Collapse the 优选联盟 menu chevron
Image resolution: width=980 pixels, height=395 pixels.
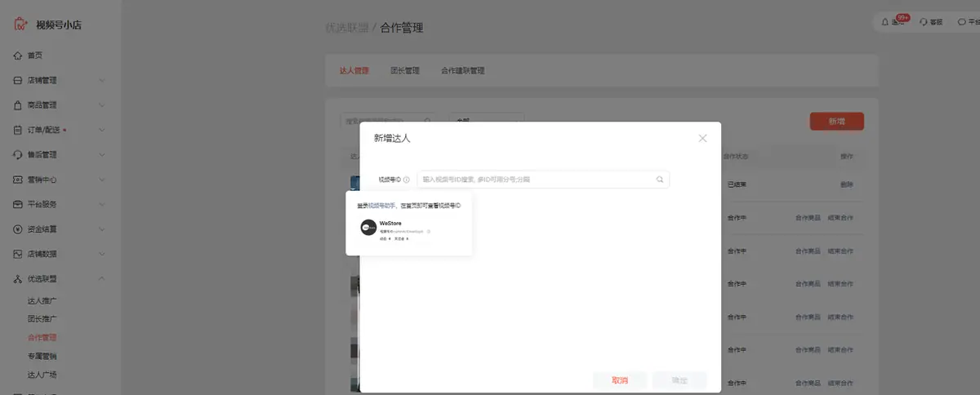[102, 278]
